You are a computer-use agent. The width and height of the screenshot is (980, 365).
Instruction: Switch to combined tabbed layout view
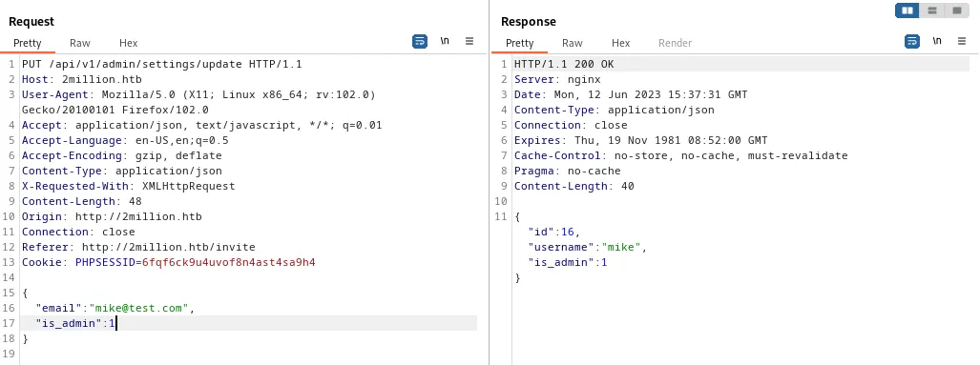(956, 10)
